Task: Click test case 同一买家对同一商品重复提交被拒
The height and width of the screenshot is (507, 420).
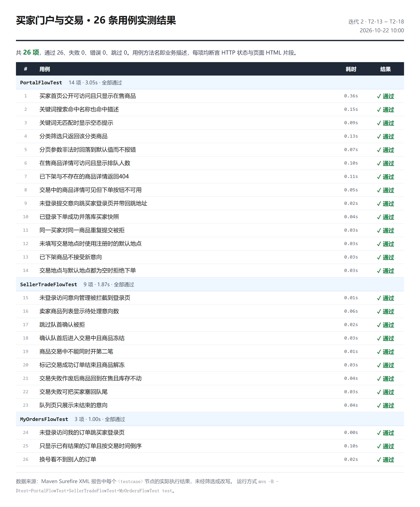Action: click(82, 230)
